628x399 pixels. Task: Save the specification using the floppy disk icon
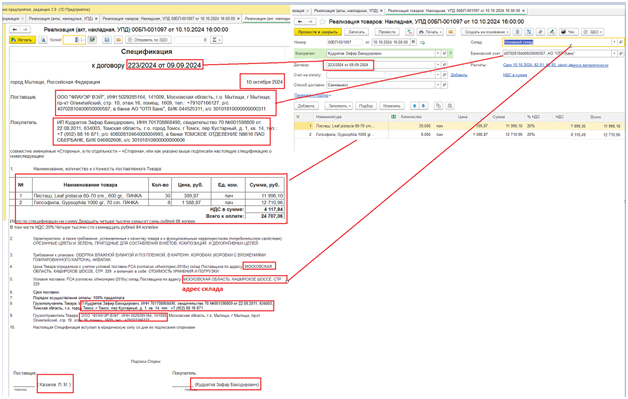[107, 40]
